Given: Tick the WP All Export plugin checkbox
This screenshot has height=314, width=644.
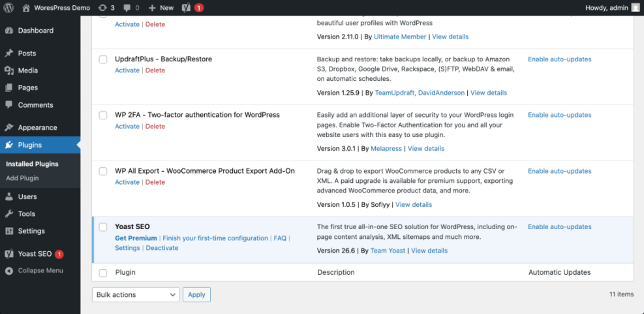Looking at the screenshot, I should [103, 172].
